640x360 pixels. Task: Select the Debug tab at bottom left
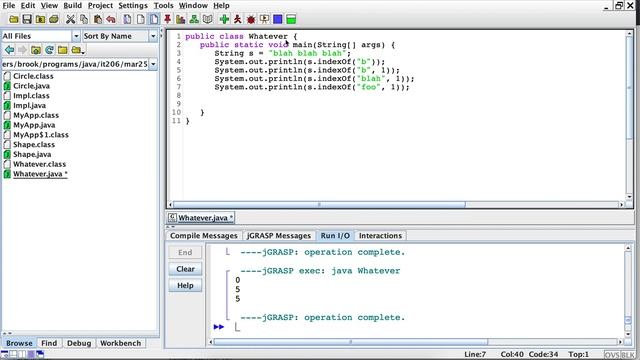(x=79, y=343)
